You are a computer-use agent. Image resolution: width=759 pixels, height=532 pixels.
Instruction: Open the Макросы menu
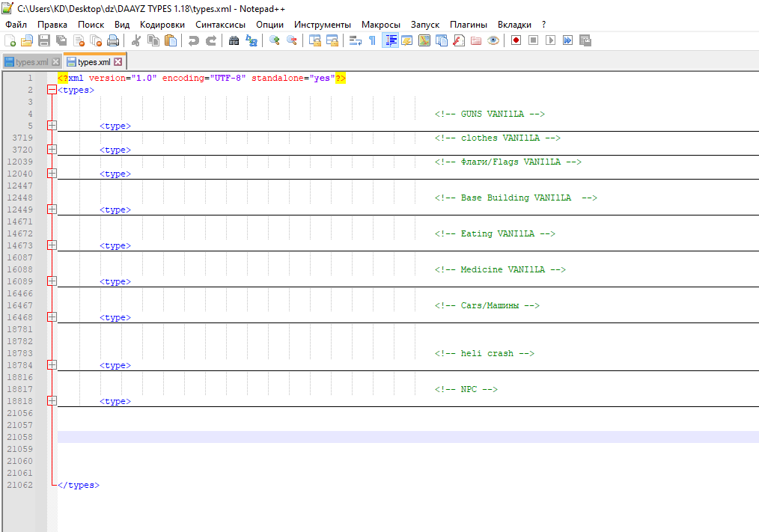381,25
